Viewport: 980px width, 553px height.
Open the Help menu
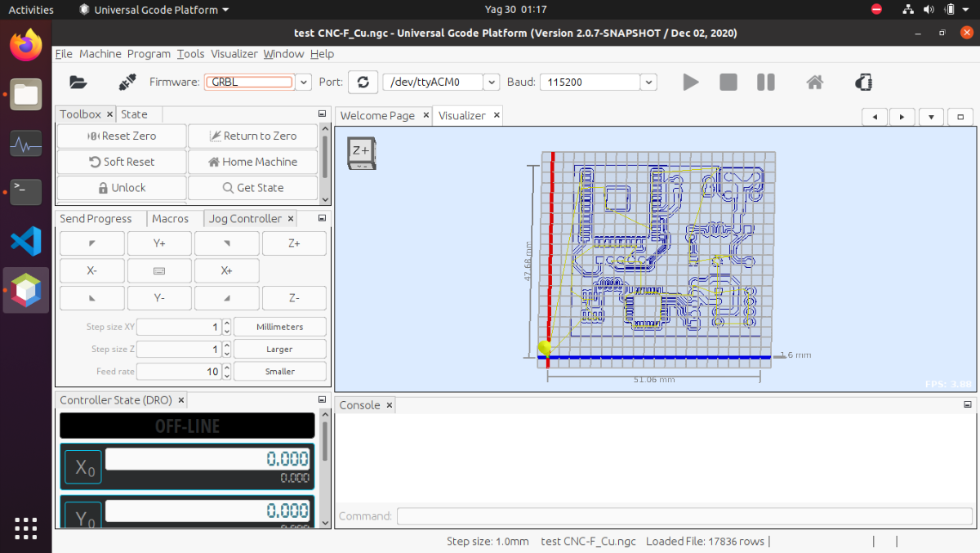(x=322, y=54)
